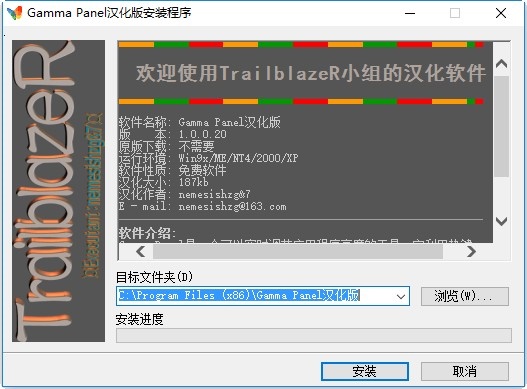Click the installer icon in the title bar
The image size is (527, 389).
14,13
